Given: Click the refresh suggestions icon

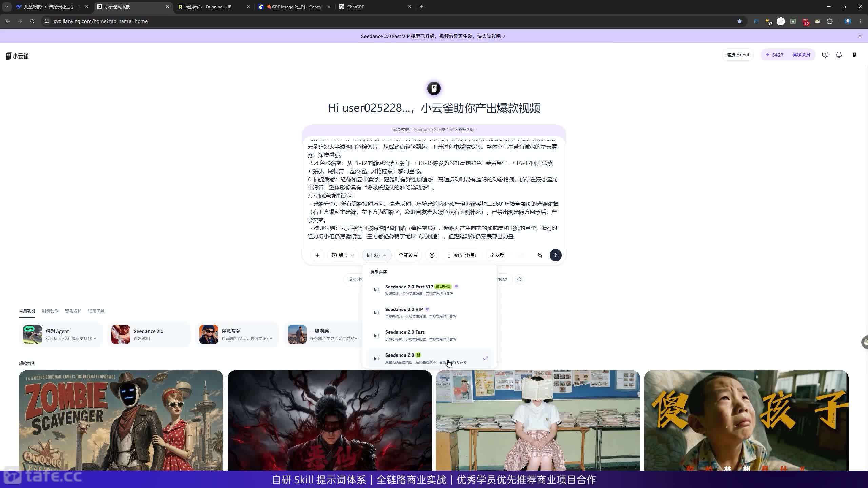Looking at the screenshot, I should (x=519, y=279).
